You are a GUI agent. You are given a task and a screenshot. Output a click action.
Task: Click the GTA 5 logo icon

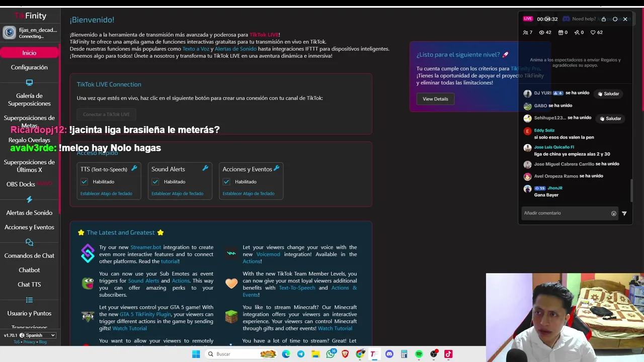coord(88,316)
